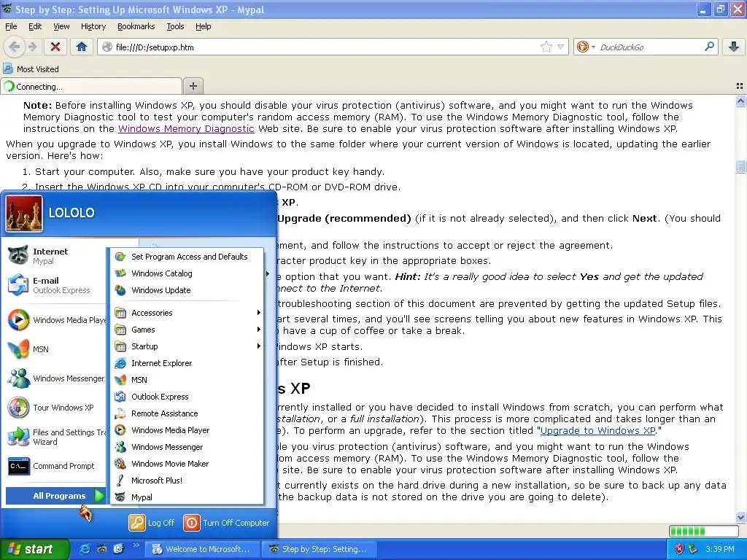Select the Connecting... browser tab
The width and height of the screenshot is (747, 560).
(91, 86)
